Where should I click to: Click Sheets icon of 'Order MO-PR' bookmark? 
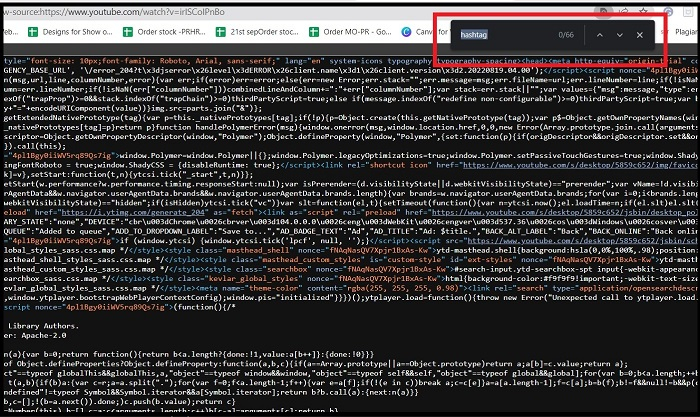click(x=314, y=32)
